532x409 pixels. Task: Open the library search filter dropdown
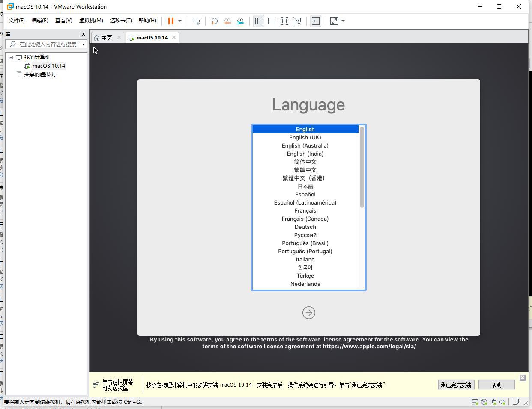point(83,44)
